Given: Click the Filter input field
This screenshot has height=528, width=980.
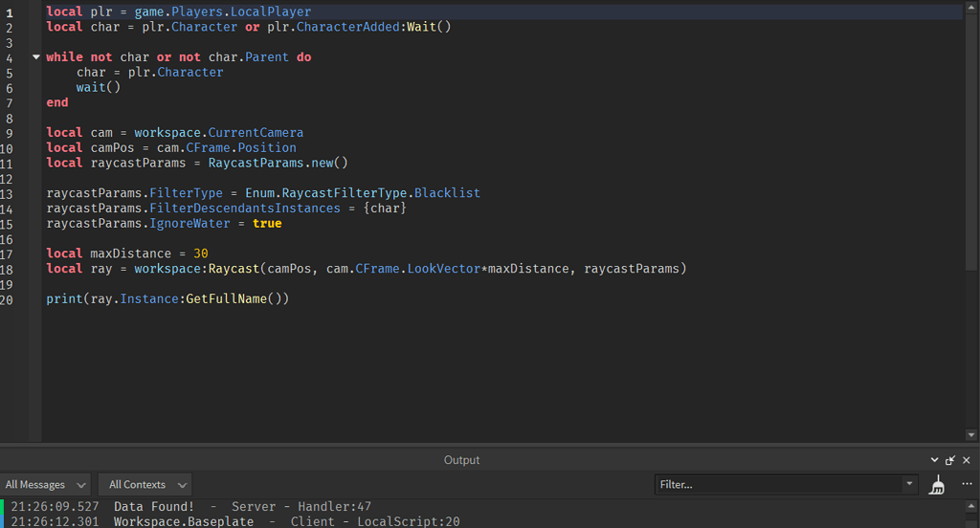Looking at the screenshot, I should 778,484.
